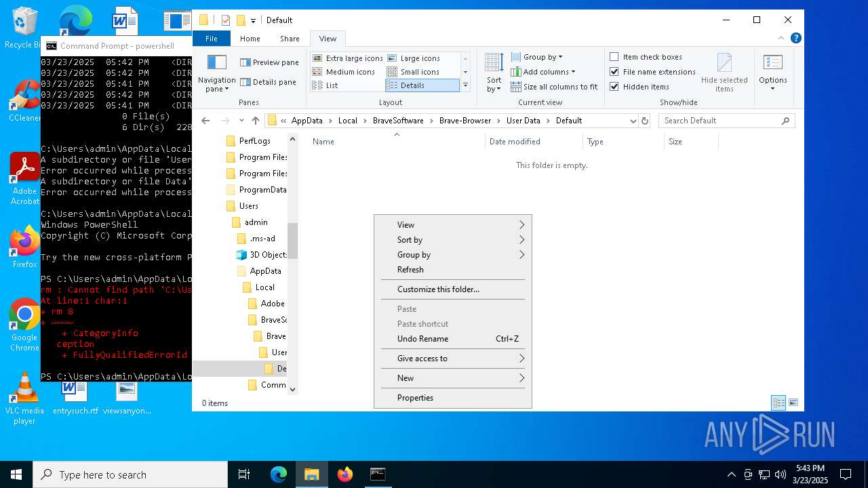Toggle the Details pane
868x488 pixels.
coord(269,82)
